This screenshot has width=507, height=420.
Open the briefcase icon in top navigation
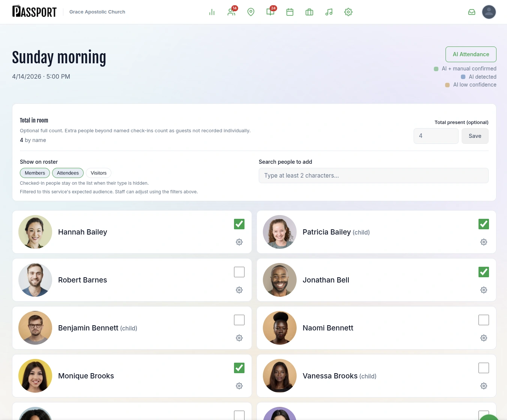click(309, 12)
